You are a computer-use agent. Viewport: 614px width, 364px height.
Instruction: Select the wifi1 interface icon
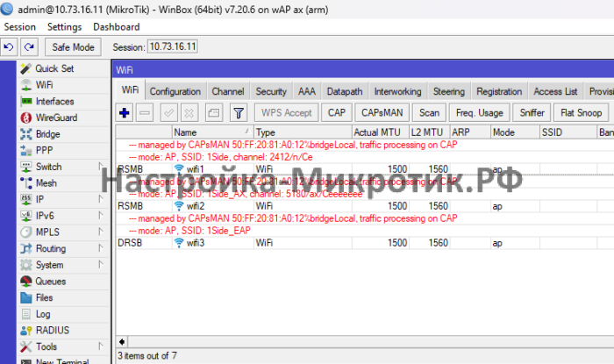point(179,169)
